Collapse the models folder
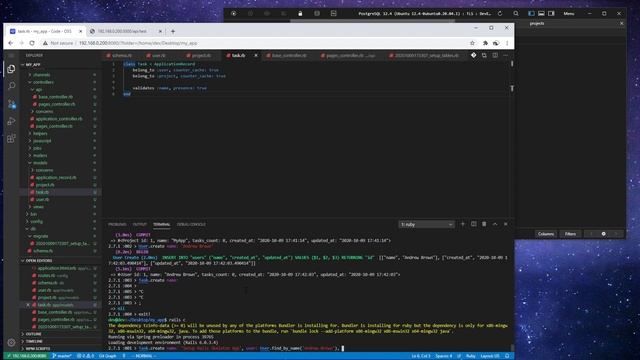Screen dimensions: 640x360 [40, 163]
